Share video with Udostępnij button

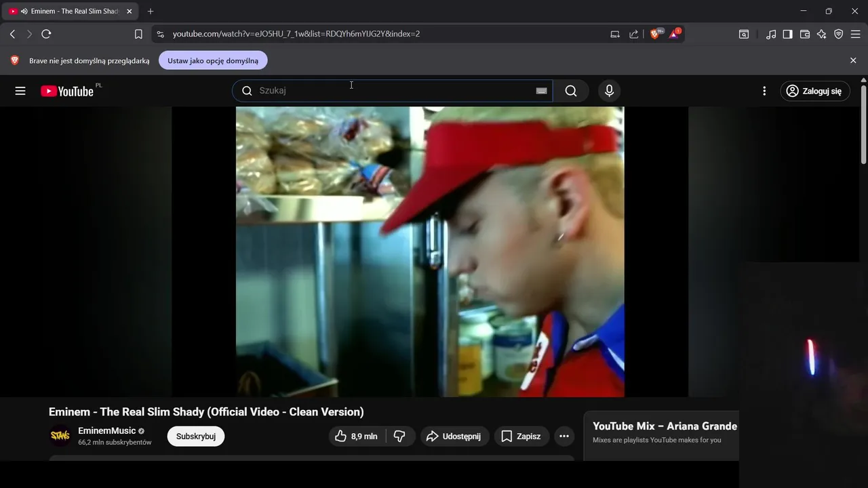tap(454, 436)
